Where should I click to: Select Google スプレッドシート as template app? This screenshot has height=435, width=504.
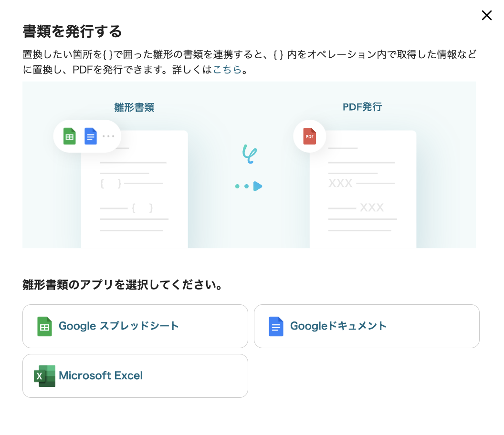[135, 326]
